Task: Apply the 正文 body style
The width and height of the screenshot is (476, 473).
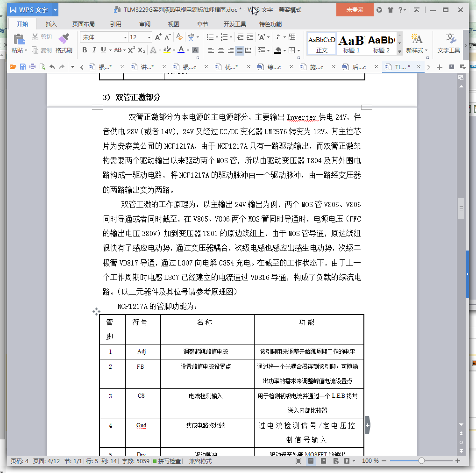Action: [322, 43]
